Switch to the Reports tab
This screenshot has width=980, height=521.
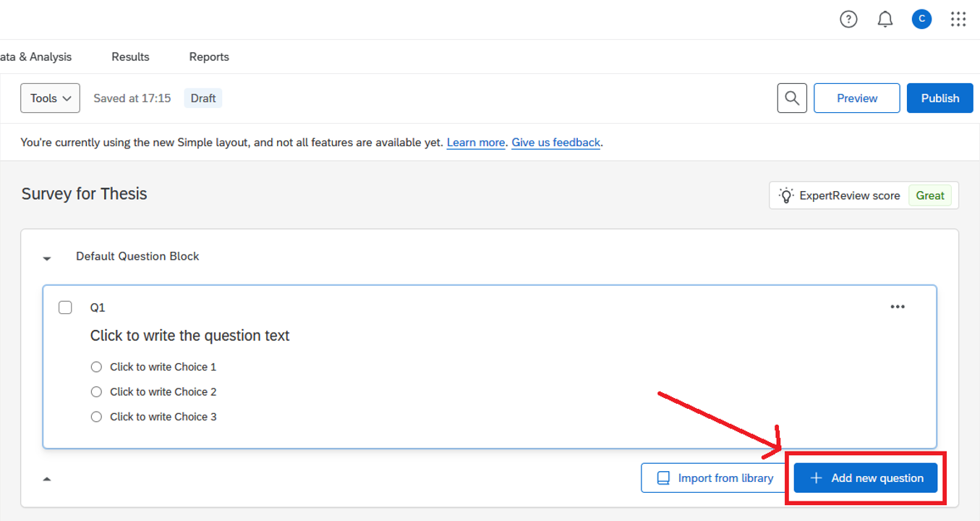tap(209, 56)
